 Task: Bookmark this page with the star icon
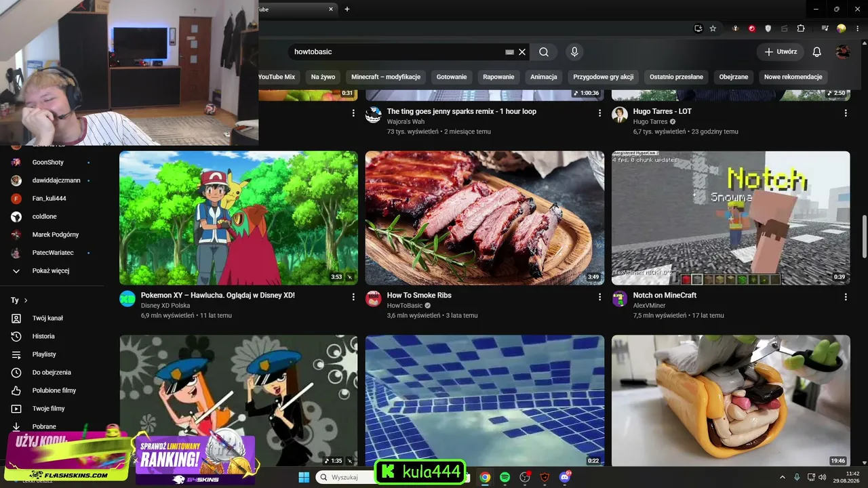(713, 28)
